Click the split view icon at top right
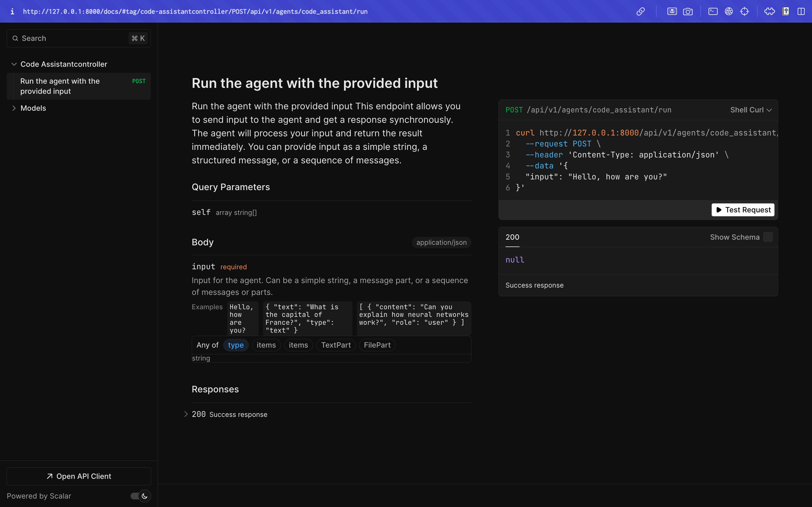 click(x=801, y=11)
